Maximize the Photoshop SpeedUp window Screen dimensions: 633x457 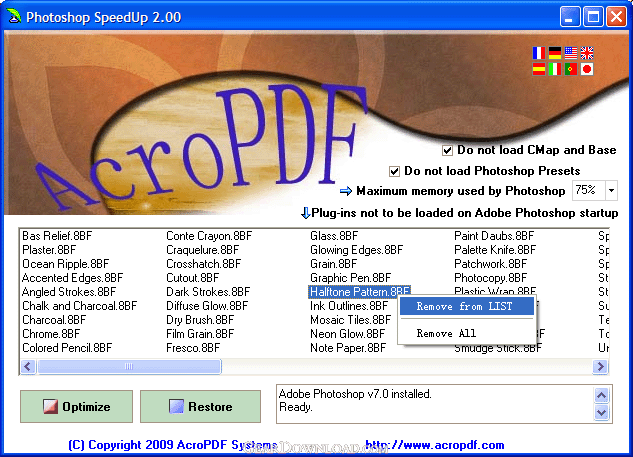coord(593,17)
